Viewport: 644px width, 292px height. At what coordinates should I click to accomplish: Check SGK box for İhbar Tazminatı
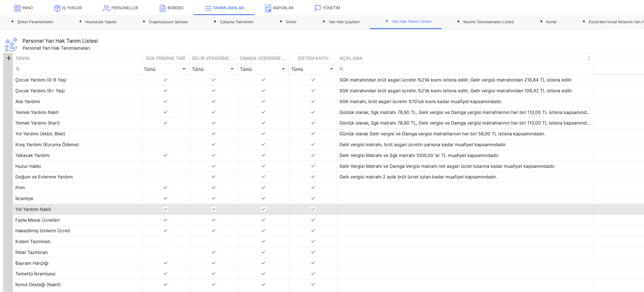click(x=165, y=252)
